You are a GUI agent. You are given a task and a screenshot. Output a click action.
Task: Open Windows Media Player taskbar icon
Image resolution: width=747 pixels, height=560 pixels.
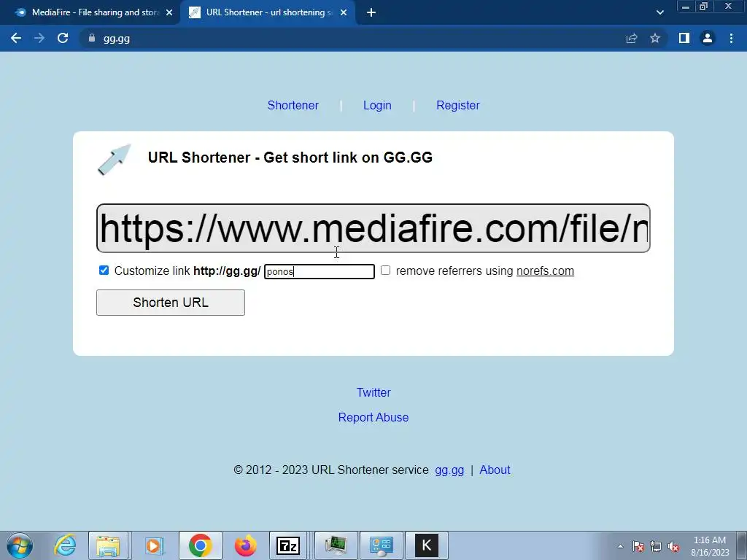coord(153,545)
